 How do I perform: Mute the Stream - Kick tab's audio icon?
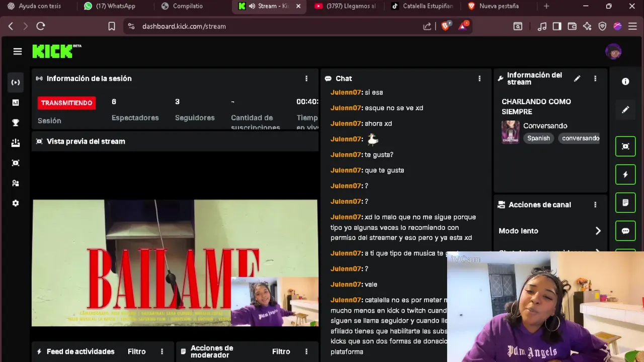(252, 6)
